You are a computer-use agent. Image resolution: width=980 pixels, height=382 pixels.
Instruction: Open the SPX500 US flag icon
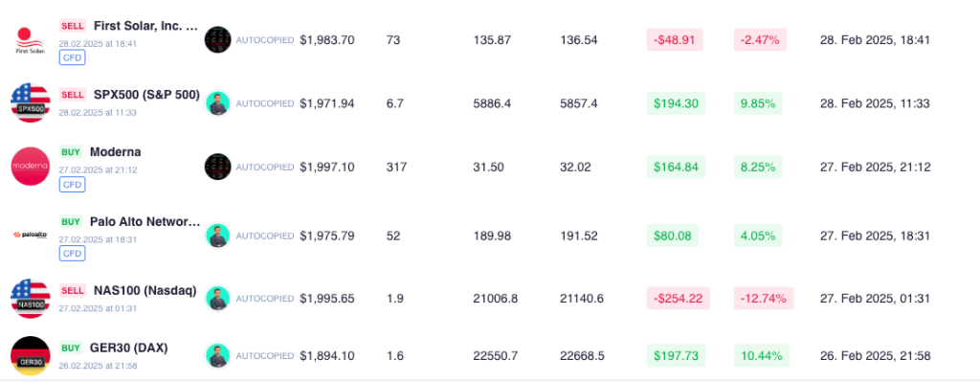(30, 103)
